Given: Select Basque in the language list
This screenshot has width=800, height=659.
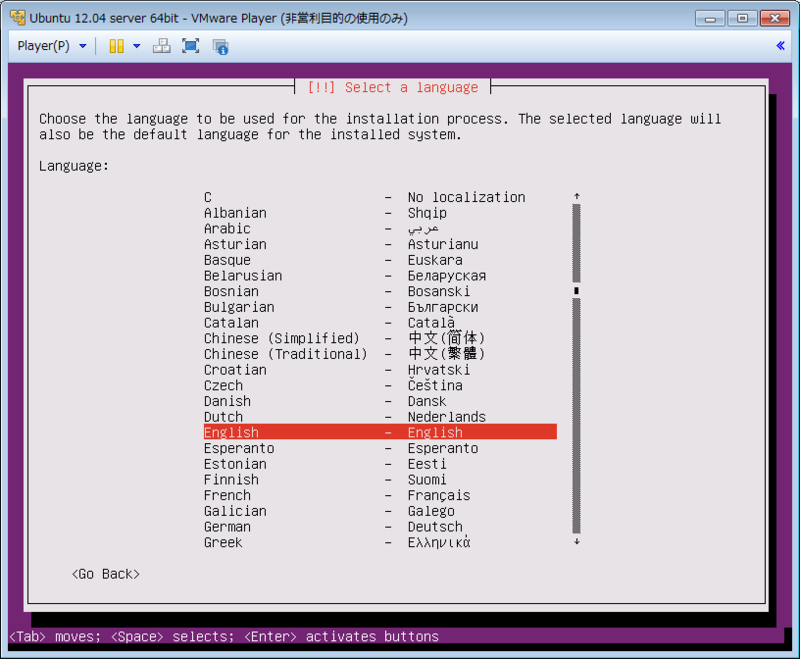Looking at the screenshot, I should (380, 260).
